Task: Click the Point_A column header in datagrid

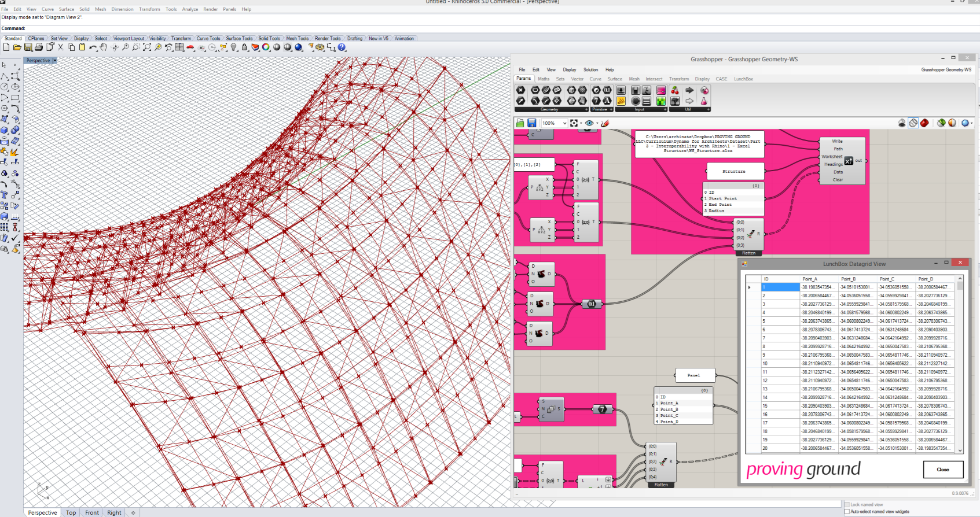Action: 819,279
